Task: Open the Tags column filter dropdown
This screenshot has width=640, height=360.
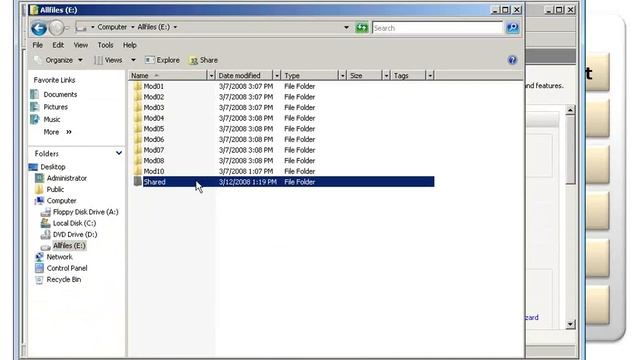Action: click(x=430, y=76)
